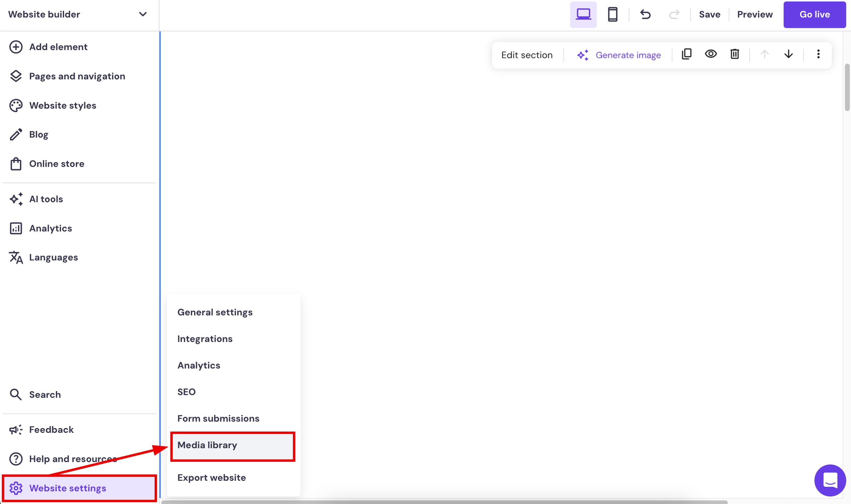The height and width of the screenshot is (504, 851).
Task: Move section down with arrow
Action: tap(788, 54)
